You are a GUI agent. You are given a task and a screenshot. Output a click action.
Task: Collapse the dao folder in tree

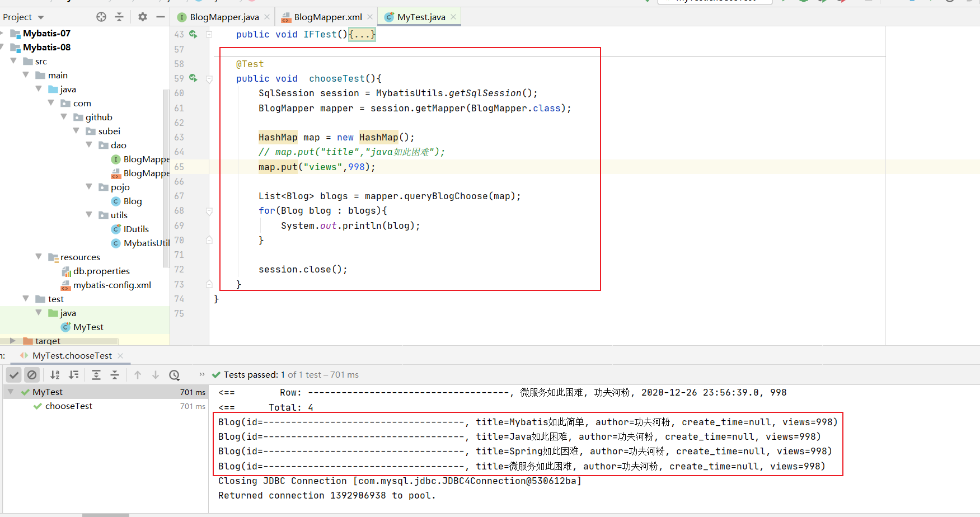[89, 145]
